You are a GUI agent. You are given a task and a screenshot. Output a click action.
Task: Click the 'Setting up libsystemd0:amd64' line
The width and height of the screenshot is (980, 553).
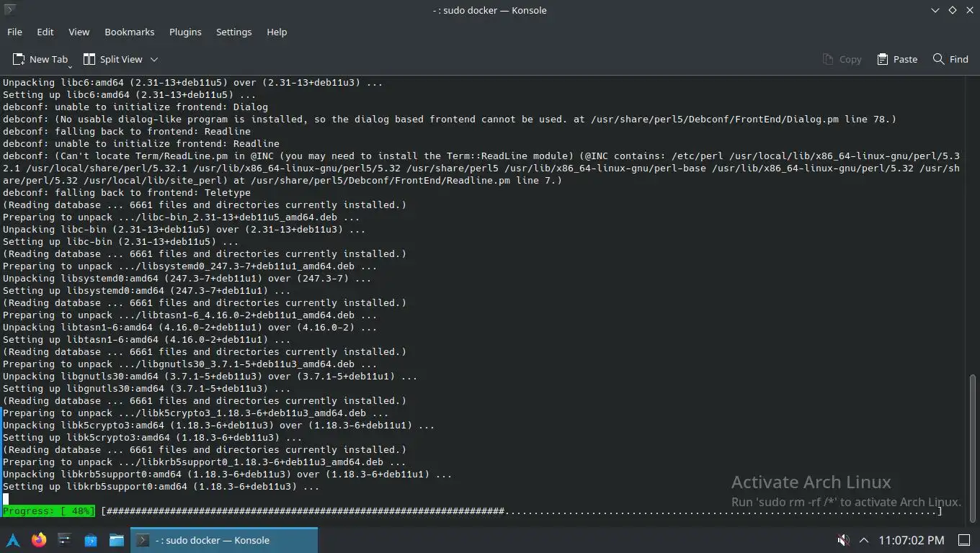click(x=147, y=290)
